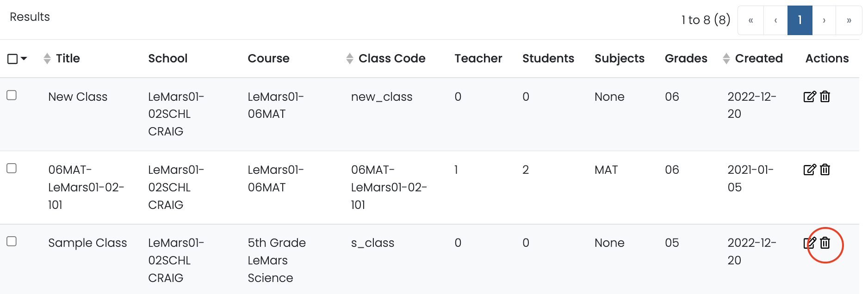Screen dimensions: 868x294
Task: Go to next page of results
Action: click(824, 20)
